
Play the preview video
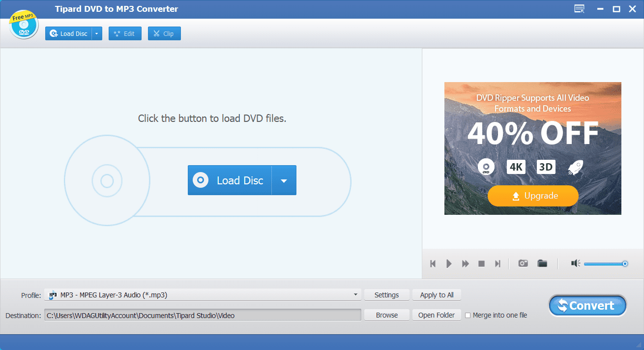(x=449, y=264)
